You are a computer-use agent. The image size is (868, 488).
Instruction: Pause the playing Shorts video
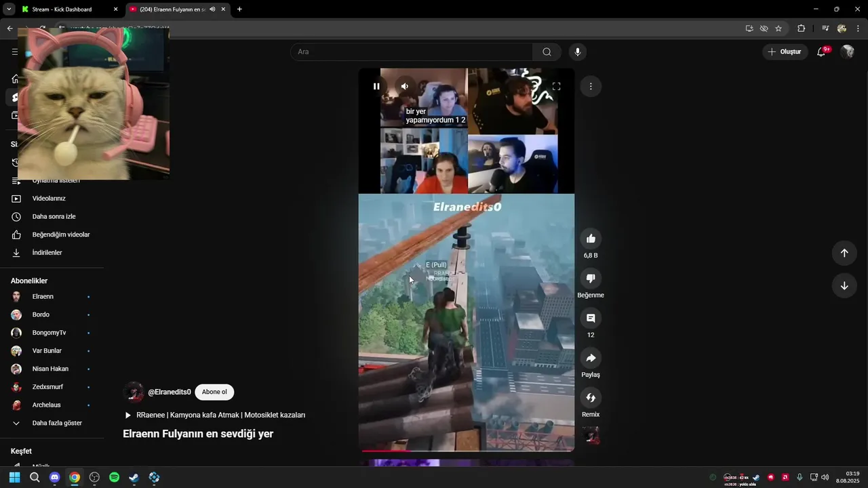[376, 86]
